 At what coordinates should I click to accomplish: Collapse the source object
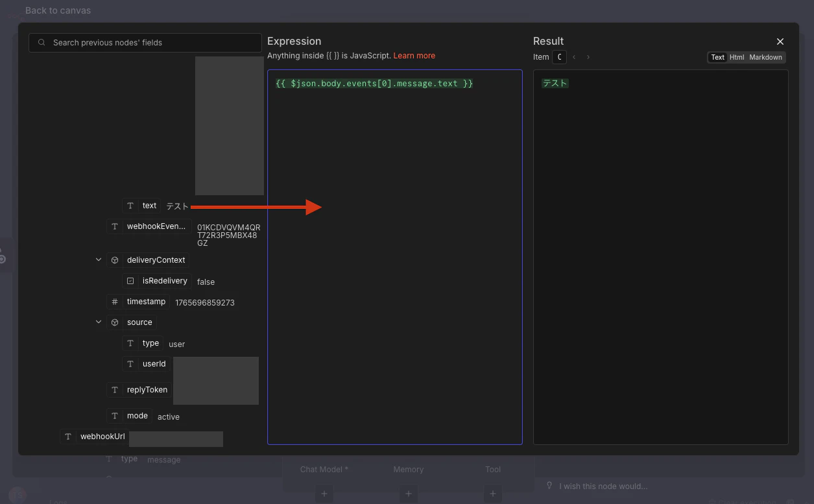pyautogui.click(x=99, y=322)
